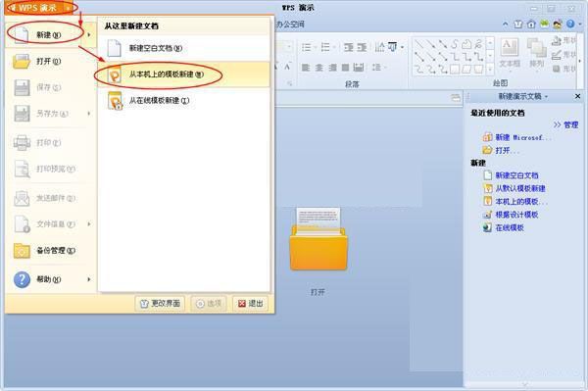Click 新建空白文档 link in the task pane

pyautogui.click(x=516, y=175)
